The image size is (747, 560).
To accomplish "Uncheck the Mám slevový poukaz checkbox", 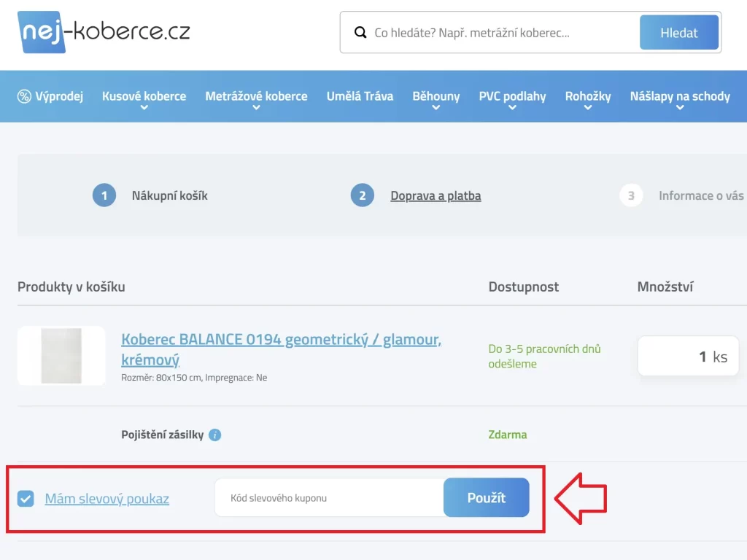I will (x=27, y=499).
